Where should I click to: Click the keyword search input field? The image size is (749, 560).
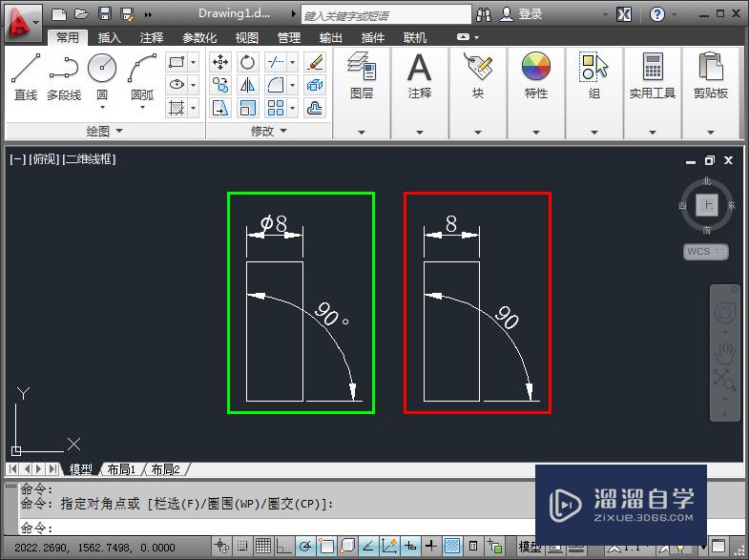pyautogui.click(x=386, y=15)
